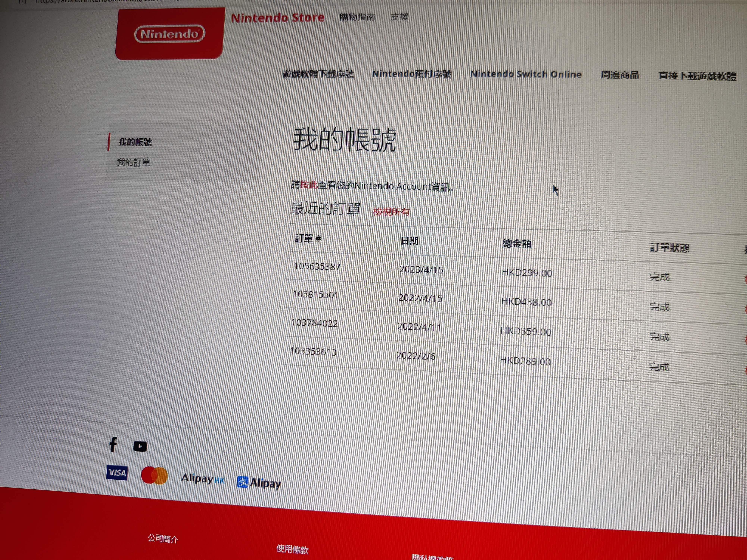Click 檢視所有 to view all orders

click(391, 212)
